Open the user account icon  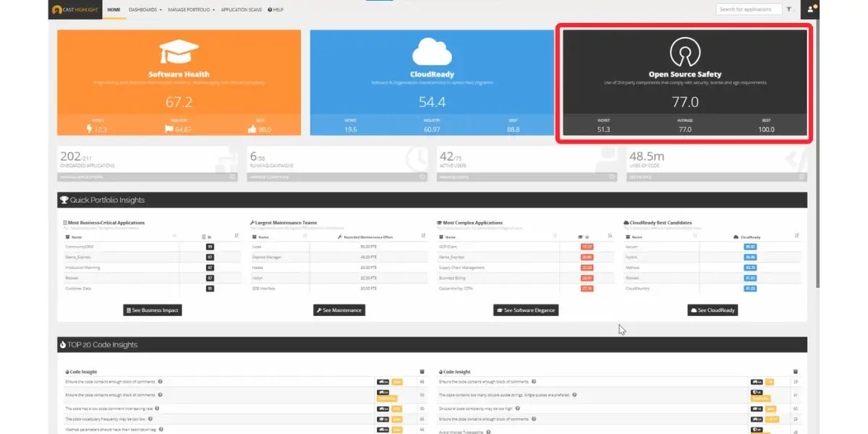pos(811,9)
